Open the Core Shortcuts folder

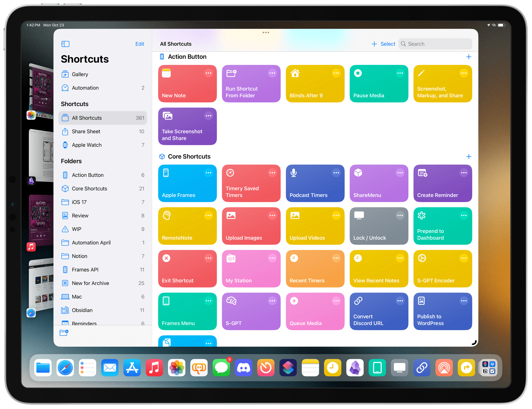pyautogui.click(x=103, y=188)
